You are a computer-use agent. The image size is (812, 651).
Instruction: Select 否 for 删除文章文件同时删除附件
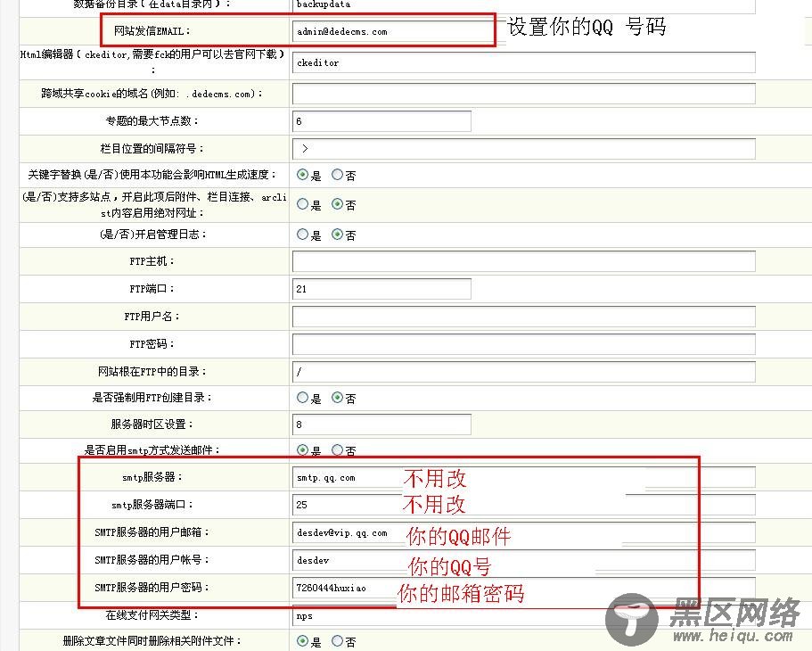pos(337,641)
